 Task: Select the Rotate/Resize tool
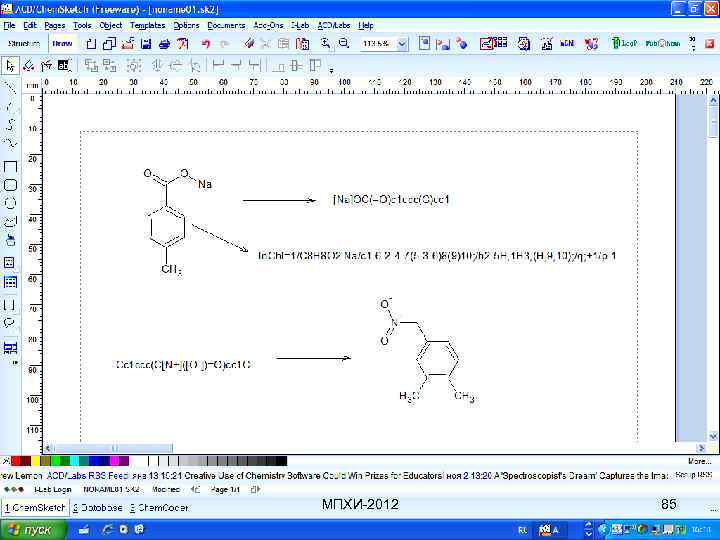(x=28, y=66)
